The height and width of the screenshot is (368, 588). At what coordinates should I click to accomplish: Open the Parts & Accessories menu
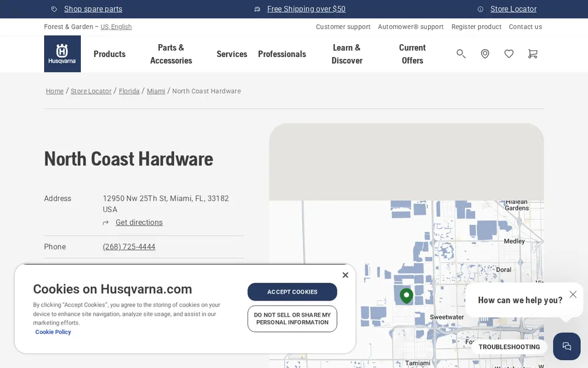(171, 54)
